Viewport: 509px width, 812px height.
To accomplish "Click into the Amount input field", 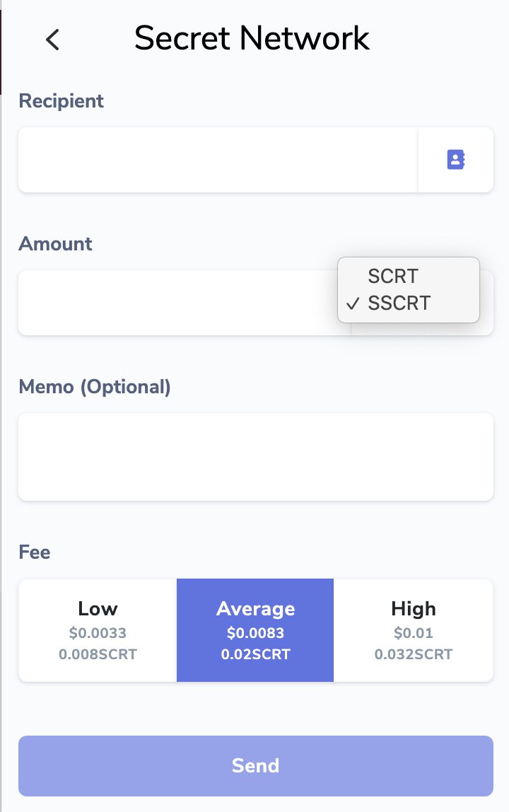I will (177, 303).
